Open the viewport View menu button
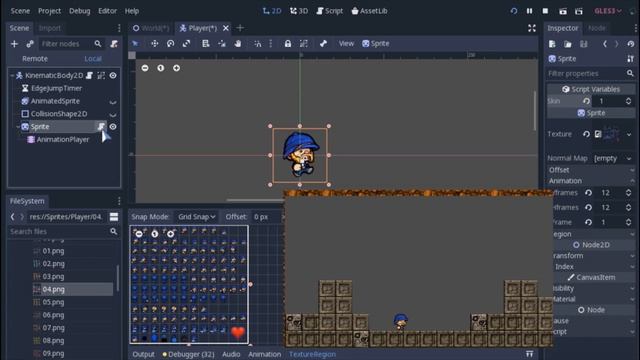The width and height of the screenshot is (640, 360). (346, 44)
